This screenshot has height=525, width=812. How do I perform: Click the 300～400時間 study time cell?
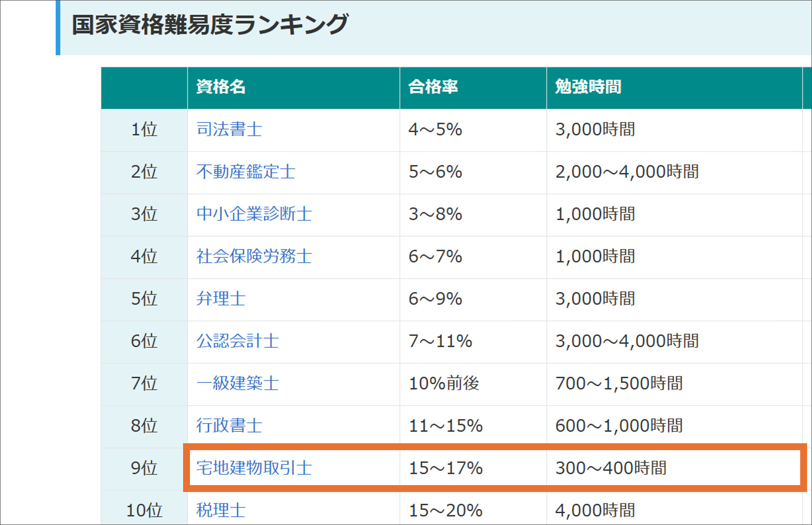click(611, 468)
